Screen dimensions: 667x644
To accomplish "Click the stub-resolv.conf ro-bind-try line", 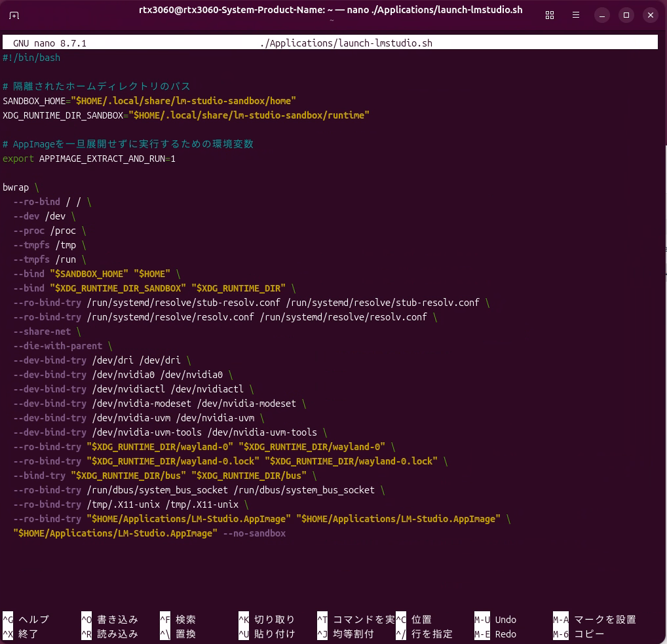I will tap(252, 303).
